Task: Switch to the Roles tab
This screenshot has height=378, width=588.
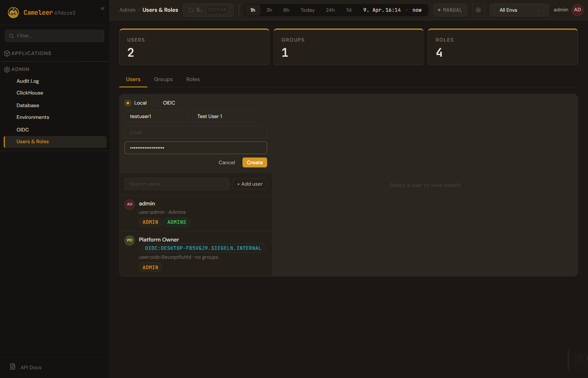Action: [x=193, y=79]
